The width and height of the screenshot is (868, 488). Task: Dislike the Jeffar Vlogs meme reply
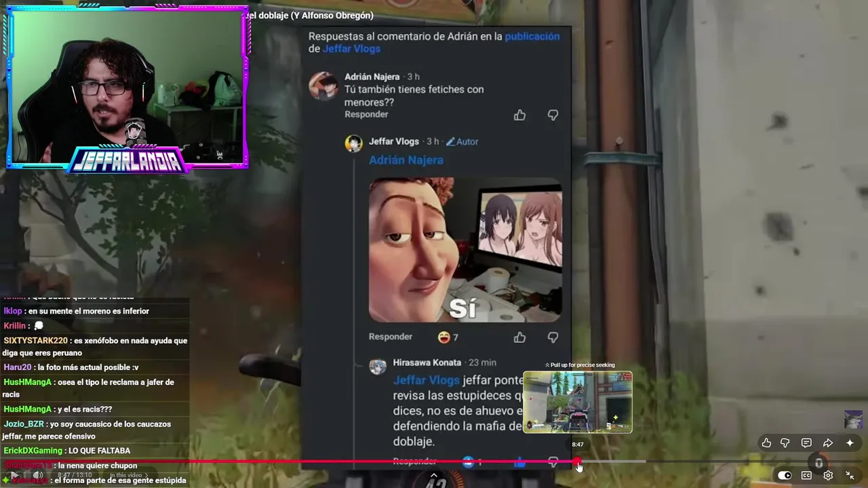click(x=553, y=337)
